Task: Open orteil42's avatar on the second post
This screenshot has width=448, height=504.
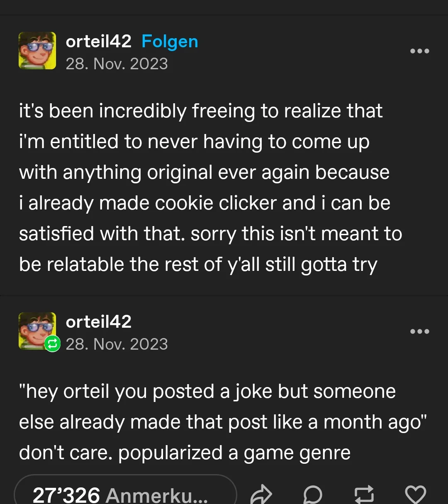Action: coord(37,330)
